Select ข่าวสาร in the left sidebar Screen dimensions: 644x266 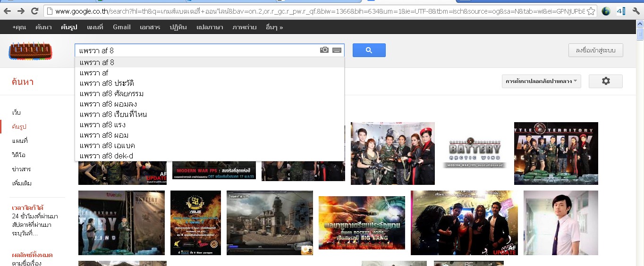tap(22, 169)
